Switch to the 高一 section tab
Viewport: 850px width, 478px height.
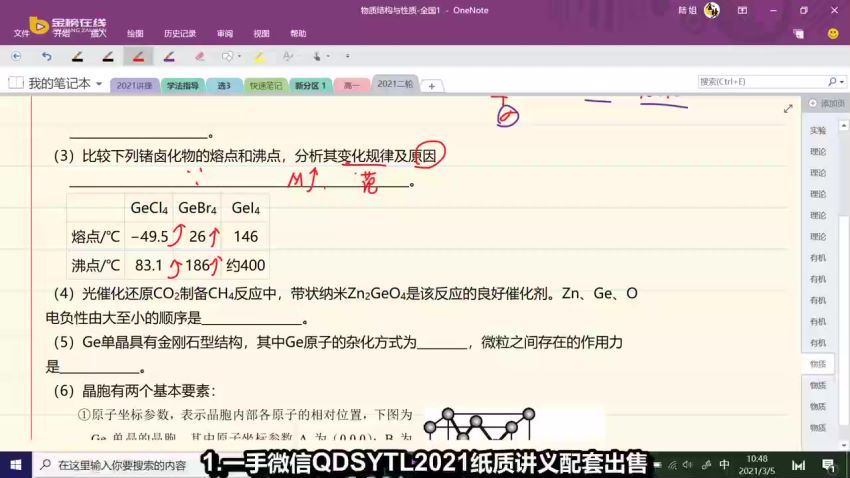tap(352, 86)
